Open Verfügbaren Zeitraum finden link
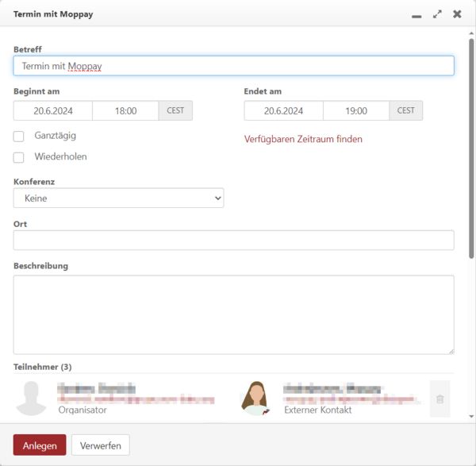 click(x=303, y=139)
